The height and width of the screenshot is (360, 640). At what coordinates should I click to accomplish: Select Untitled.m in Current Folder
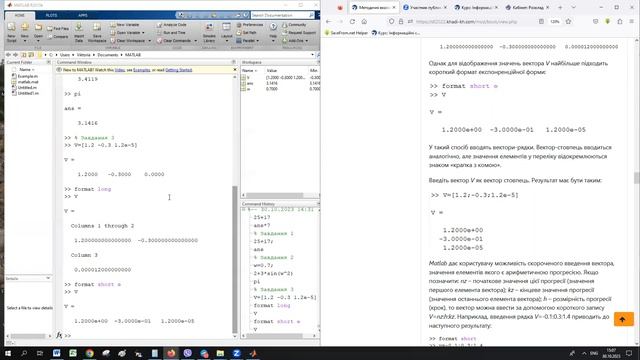tap(24, 88)
